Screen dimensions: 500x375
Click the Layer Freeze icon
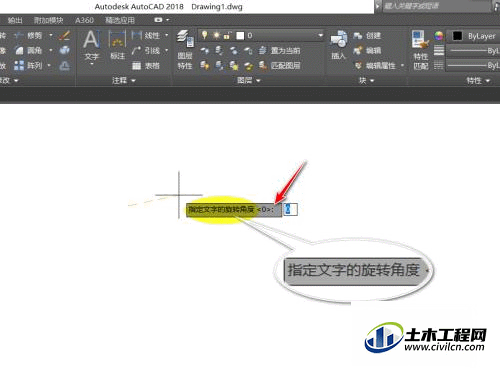[x=234, y=50]
